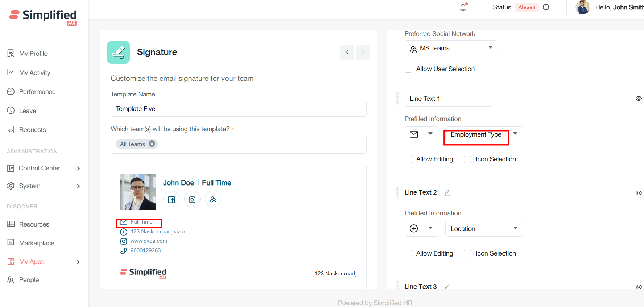Open My Profile in the sidebar
Image resolution: width=644 pixels, height=307 pixels.
(33, 54)
